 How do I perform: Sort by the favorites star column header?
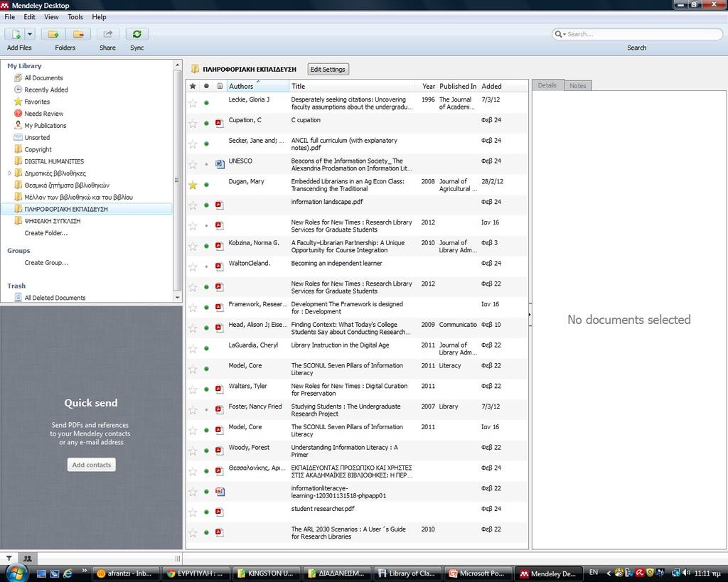tap(193, 86)
